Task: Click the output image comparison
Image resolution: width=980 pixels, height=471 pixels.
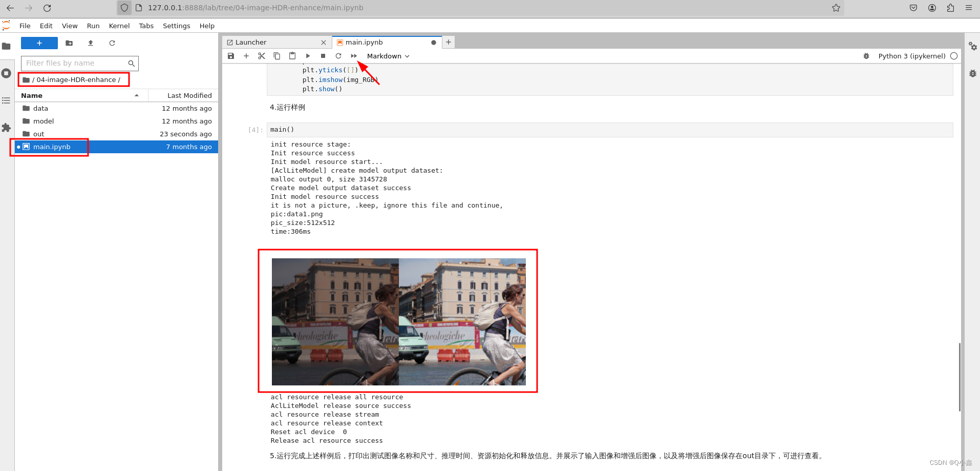Action: coord(398,322)
